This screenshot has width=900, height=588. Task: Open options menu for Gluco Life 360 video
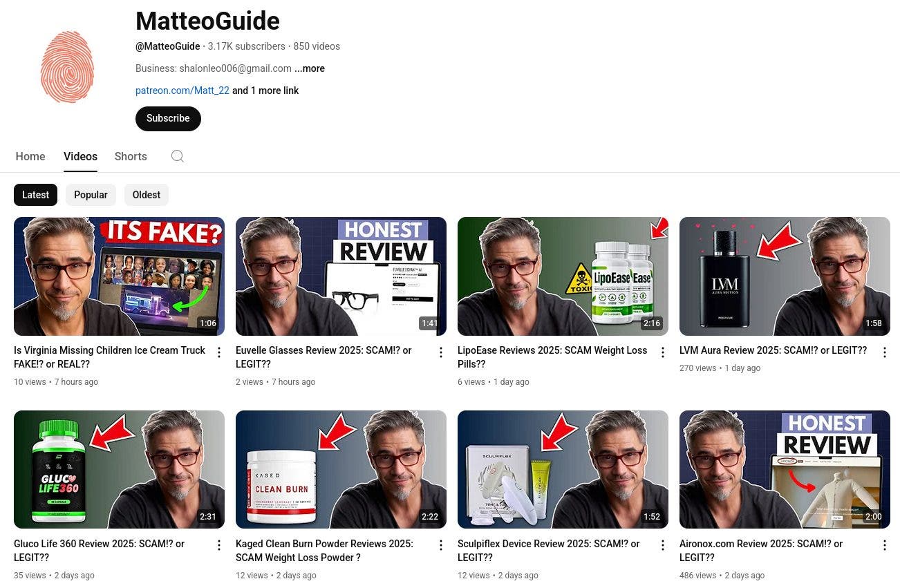(x=219, y=546)
